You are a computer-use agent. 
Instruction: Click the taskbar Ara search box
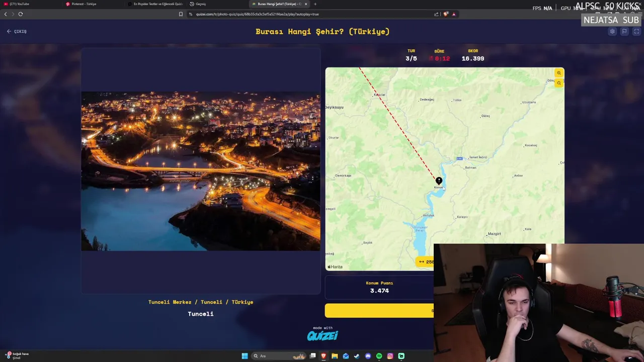[278, 356]
